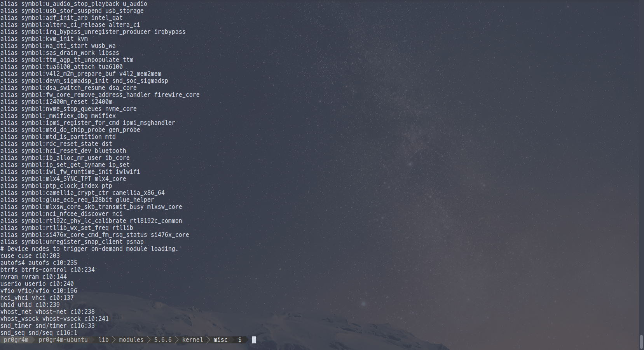
Task: Click the unregister_snap_client psnap alias line
Action: point(72,242)
